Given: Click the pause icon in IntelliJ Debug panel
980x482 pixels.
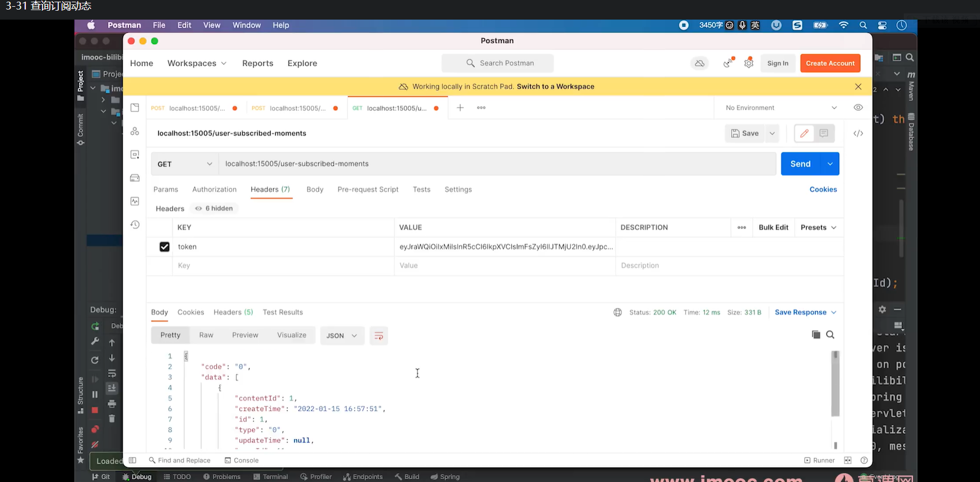Looking at the screenshot, I should coord(95,395).
